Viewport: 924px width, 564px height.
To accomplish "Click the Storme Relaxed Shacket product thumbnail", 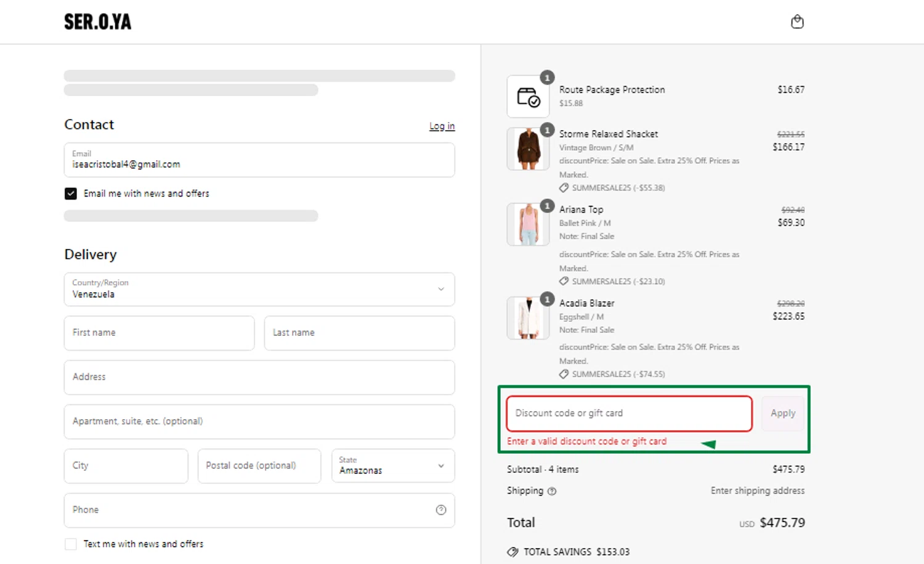I will [x=529, y=149].
